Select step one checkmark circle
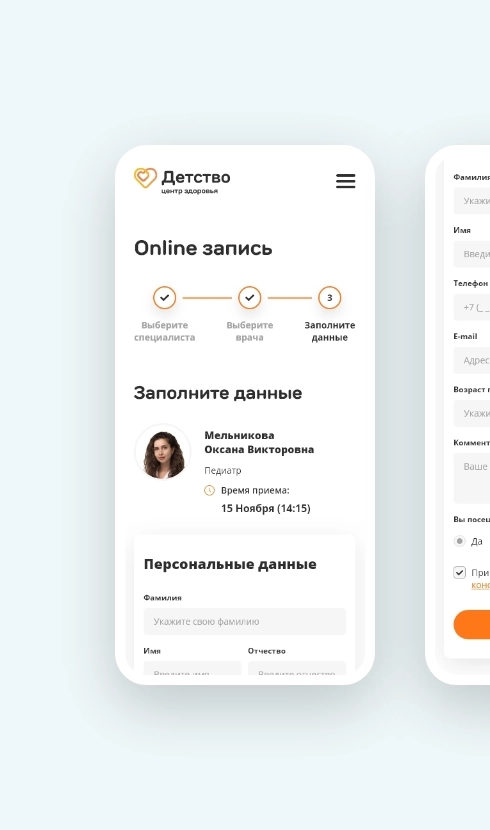Image resolution: width=490 pixels, height=830 pixels. pos(165,297)
